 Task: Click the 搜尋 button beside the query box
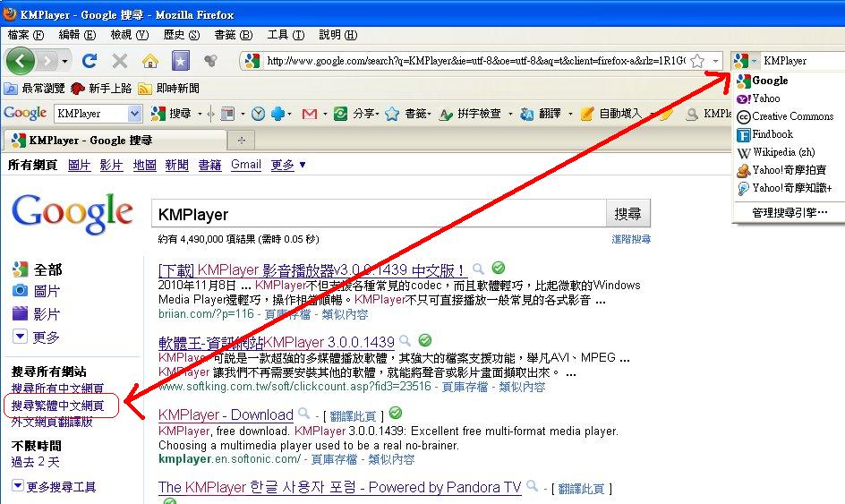pyautogui.click(x=627, y=214)
